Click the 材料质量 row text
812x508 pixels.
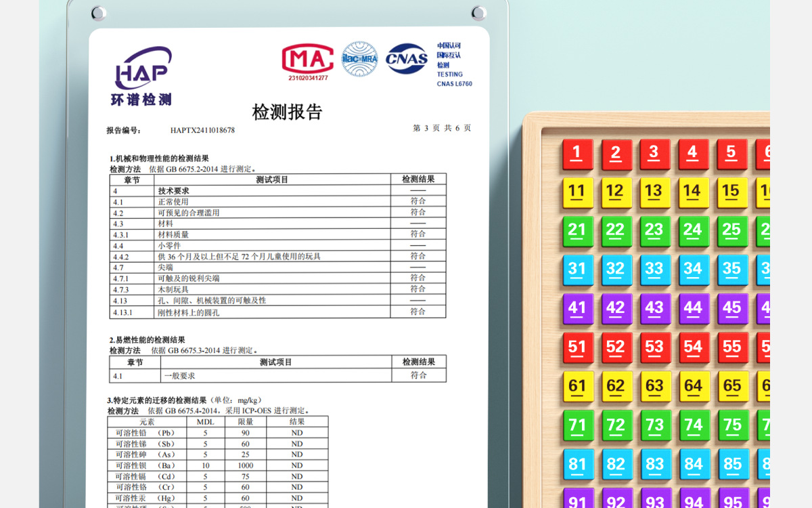[x=173, y=234]
